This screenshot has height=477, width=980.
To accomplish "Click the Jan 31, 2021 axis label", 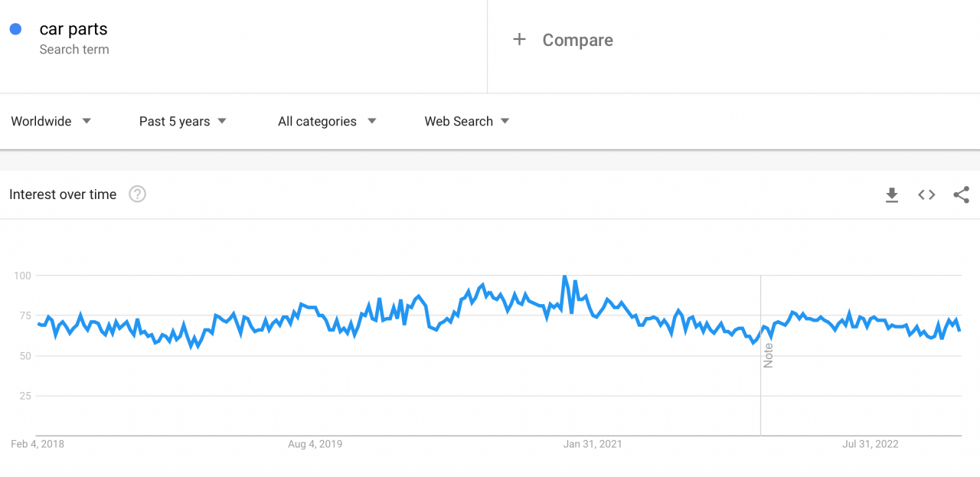I will 593,443.
